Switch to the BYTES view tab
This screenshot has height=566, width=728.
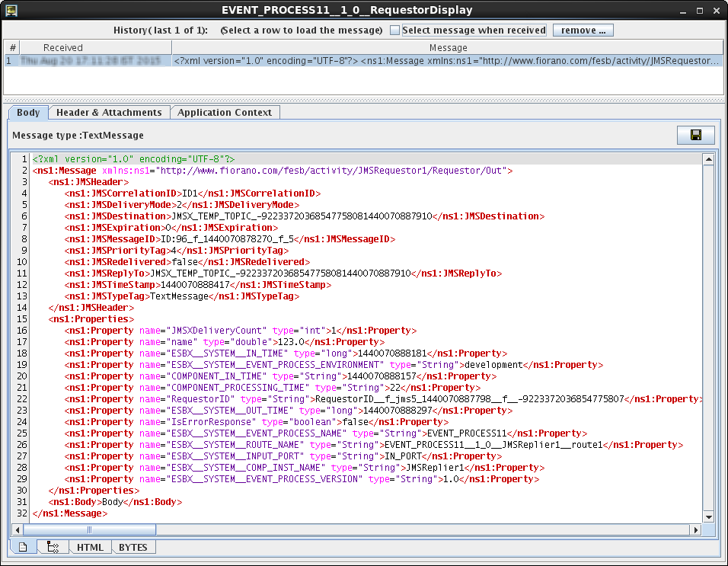pyautogui.click(x=133, y=547)
